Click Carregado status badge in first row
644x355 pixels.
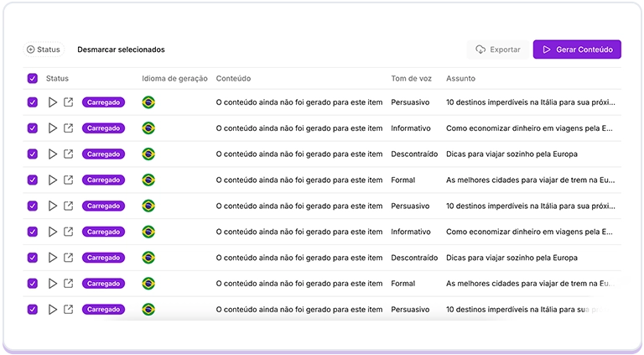pyautogui.click(x=103, y=102)
